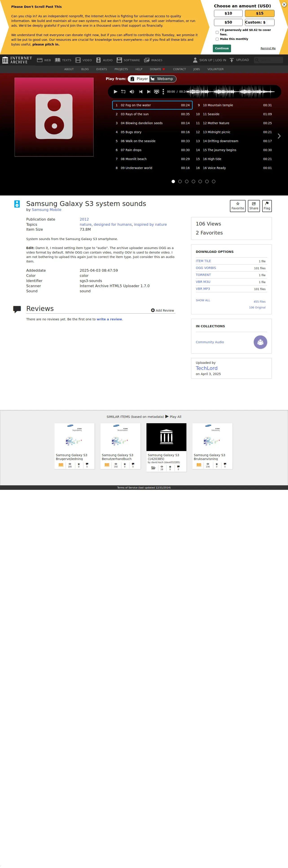Select the $50 donation amount
Screen dimensions: 288x868
228,22
